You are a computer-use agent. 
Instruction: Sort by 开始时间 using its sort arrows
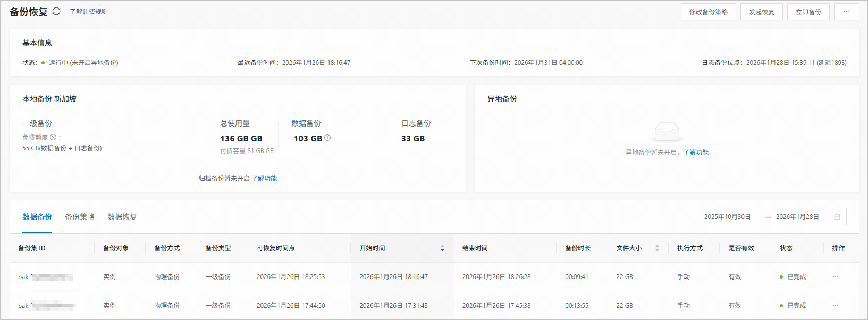[x=442, y=248]
